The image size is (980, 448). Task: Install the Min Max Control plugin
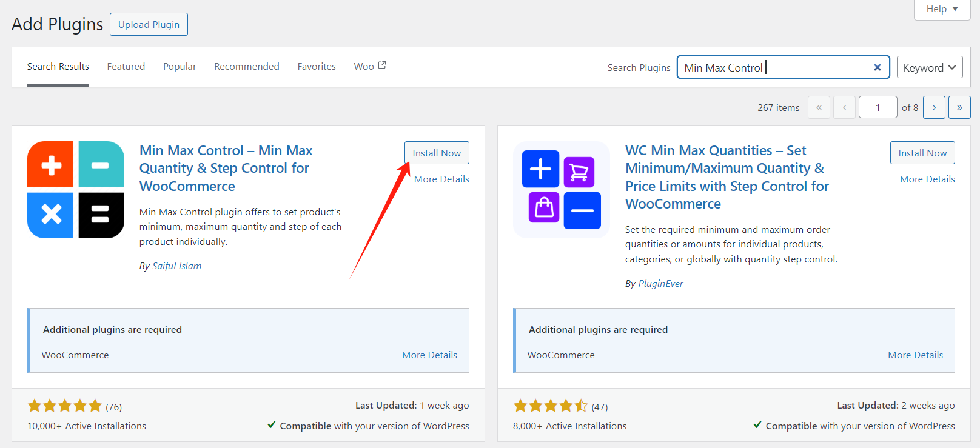pyautogui.click(x=437, y=153)
